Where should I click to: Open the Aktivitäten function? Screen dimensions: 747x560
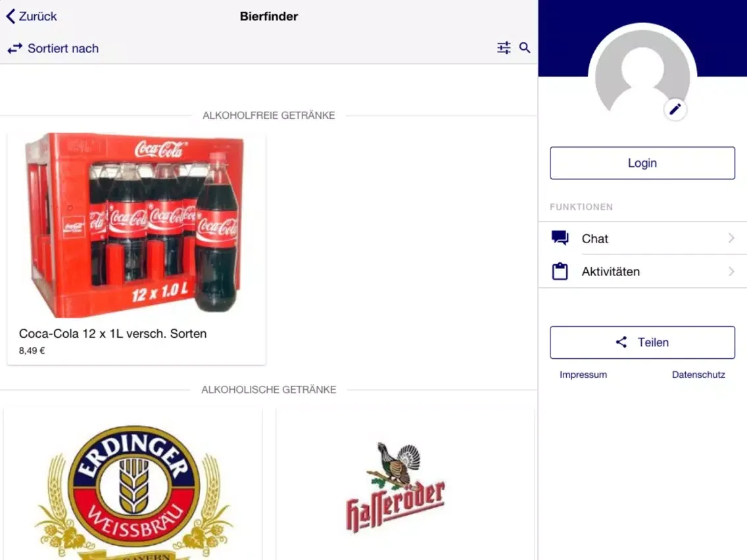click(642, 271)
